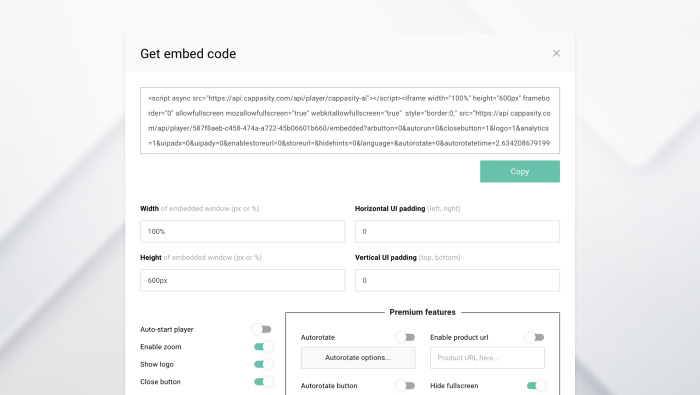This screenshot has height=395, width=700.
Task: Select the Vertical UI padding field
Action: click(x=457, y=280)
